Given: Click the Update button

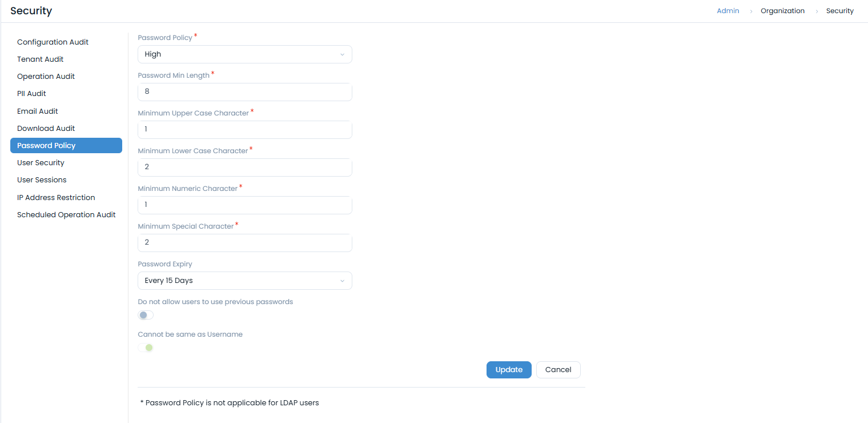Looking at the screenshot, I should click(x=509, y=370).
